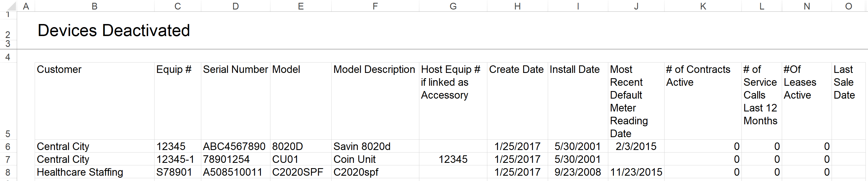Select model 8020D cell

[x=301, y=146]
